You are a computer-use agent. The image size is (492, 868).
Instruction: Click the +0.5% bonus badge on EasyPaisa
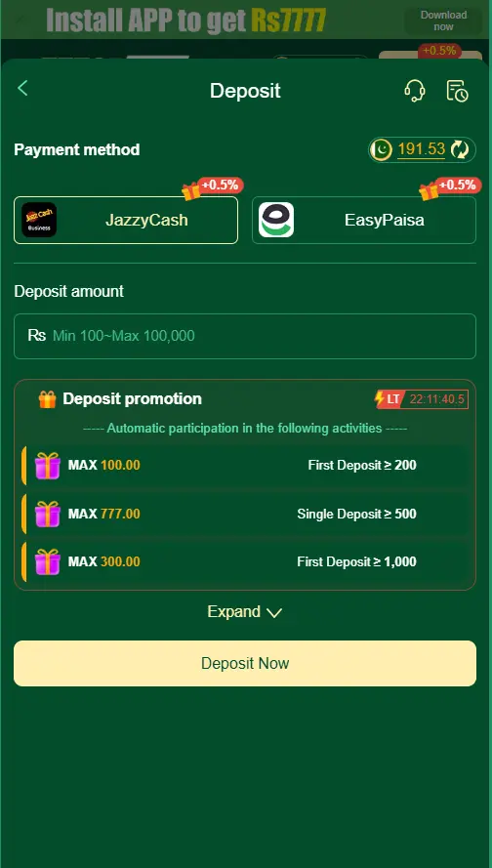pos(457,185)
